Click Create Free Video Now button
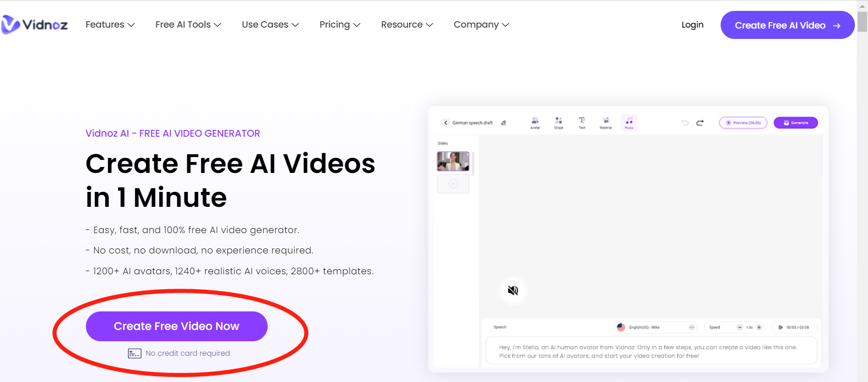 click(176, 326)
